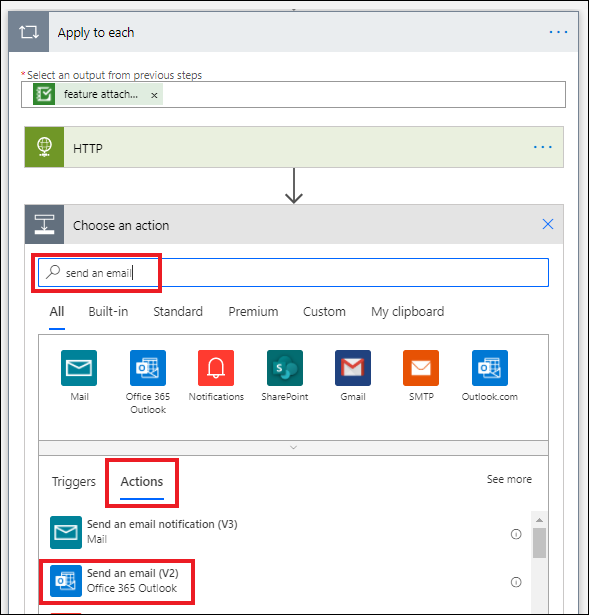Click the search magnifier icon
The width and height of the screenshot is (589, 615).
(x=53, y=272)
